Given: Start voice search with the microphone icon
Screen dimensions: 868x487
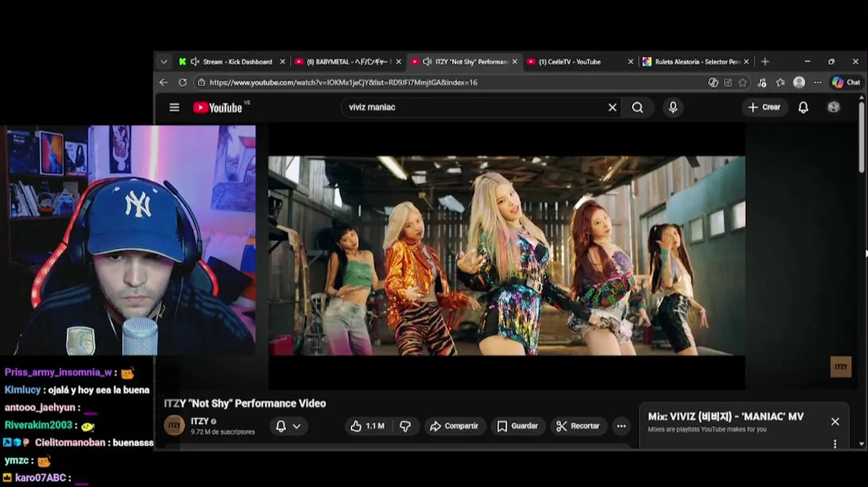Looking at the screenshot, I should pyautogui.click(x=673, y=108).
